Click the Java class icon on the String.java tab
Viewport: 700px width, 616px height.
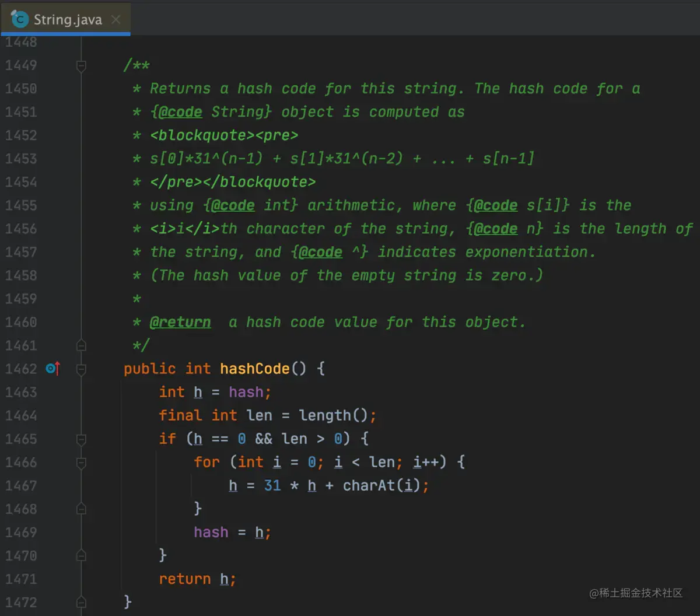(x=20, y=19)
